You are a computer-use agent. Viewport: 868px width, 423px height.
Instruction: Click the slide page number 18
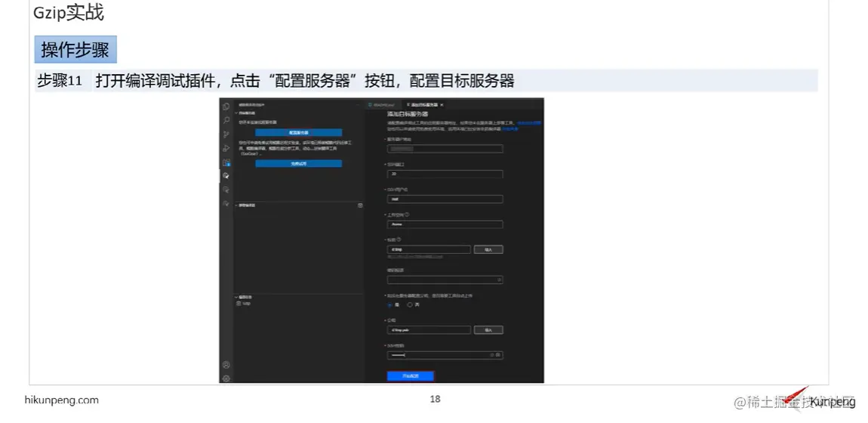click(x=435, y=399)
